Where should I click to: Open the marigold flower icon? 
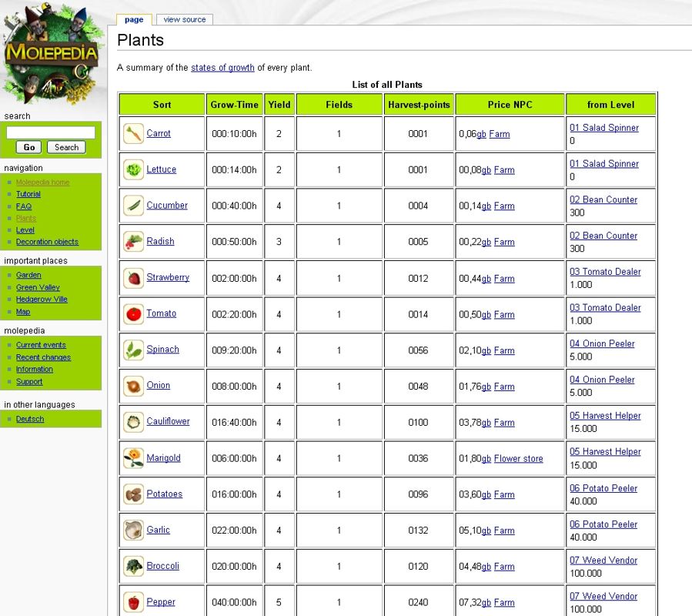(133, 458)
